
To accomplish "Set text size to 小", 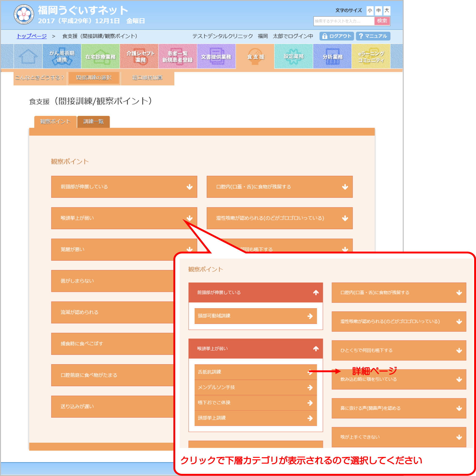I will (x=370, y=11).
